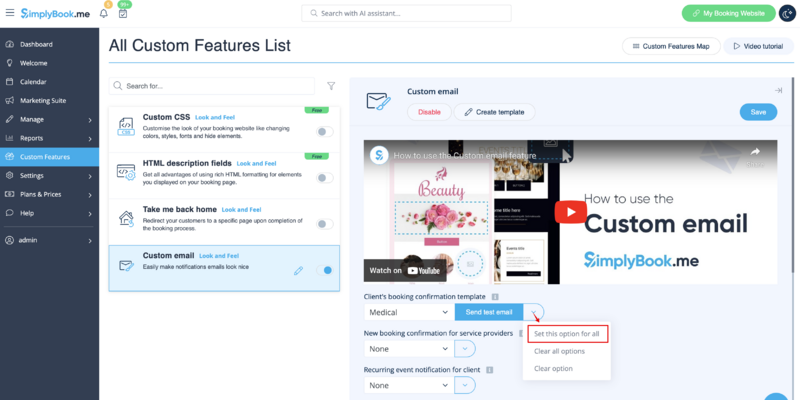The width and height of the screenshot is (800, 400).
Task: Open Marketing Suite in sidebar
Action: click(x=49, y=101)
